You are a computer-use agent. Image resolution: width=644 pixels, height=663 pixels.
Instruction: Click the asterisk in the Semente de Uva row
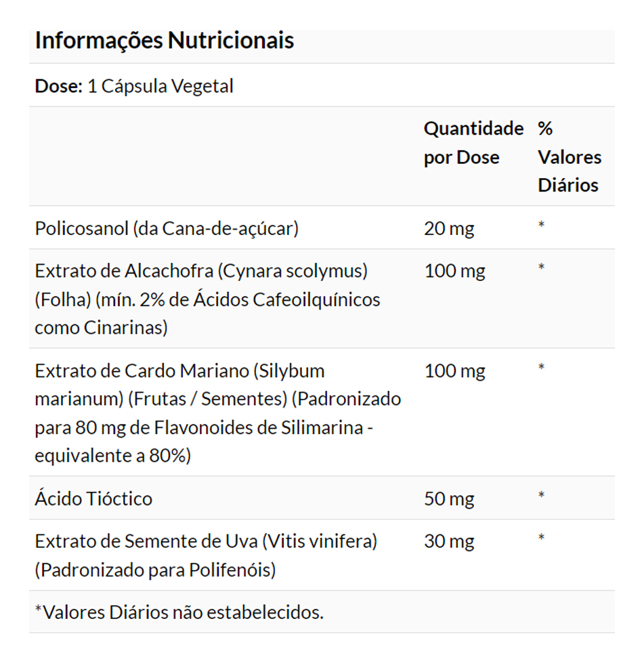click(542, 538)
